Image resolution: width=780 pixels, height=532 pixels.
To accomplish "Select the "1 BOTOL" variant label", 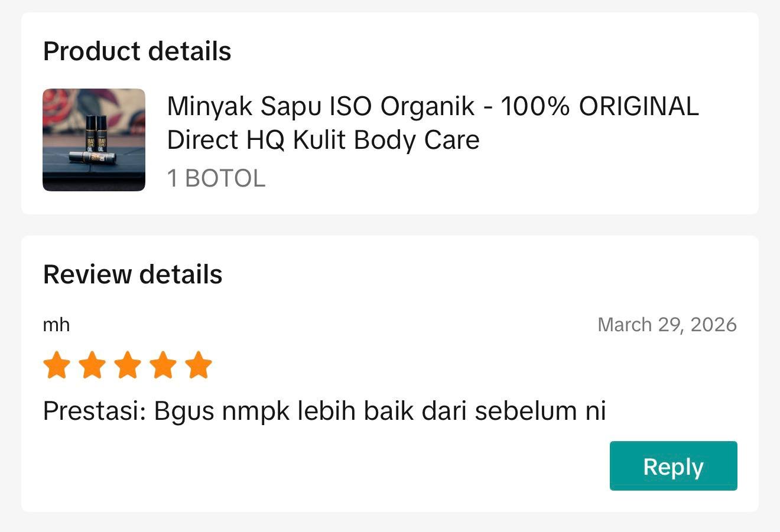I will pyautogui.click(x=216, y=178).
